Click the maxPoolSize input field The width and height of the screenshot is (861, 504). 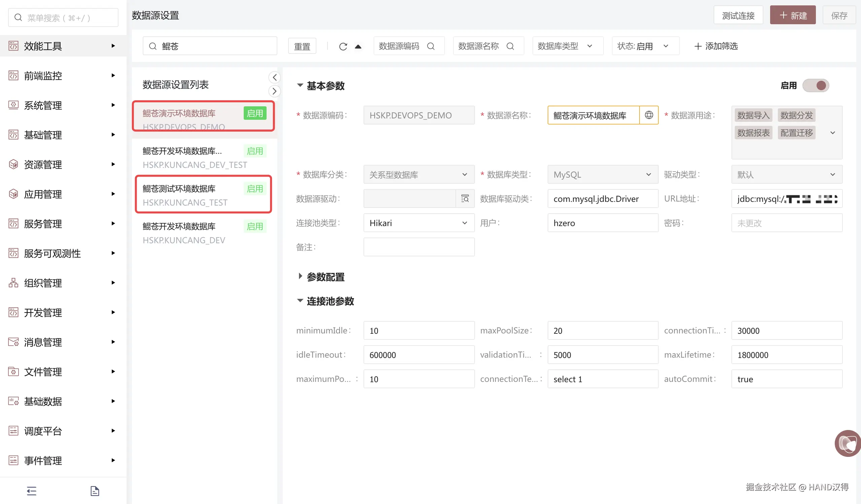coord(602,330)
